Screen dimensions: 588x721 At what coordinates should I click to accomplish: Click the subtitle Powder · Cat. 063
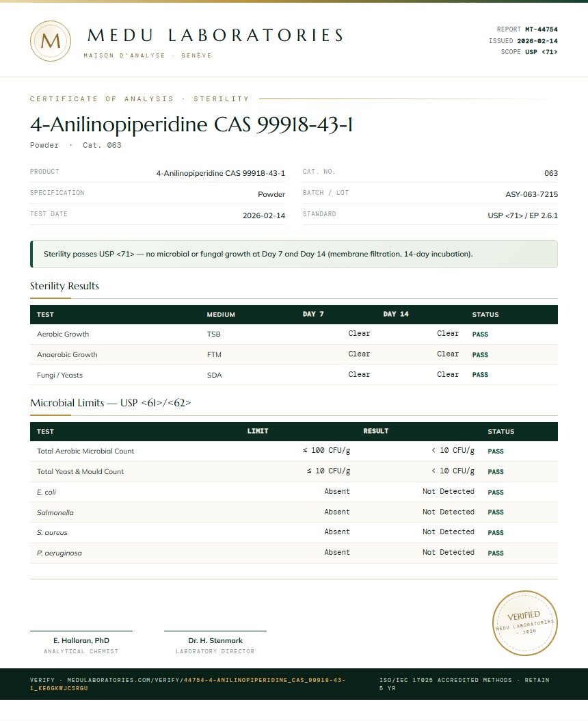pos(75,145)
